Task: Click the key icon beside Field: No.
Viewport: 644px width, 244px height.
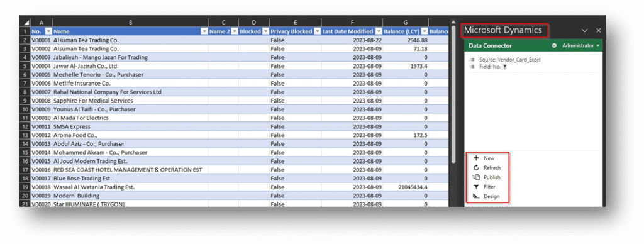Action: pos(505,67)
